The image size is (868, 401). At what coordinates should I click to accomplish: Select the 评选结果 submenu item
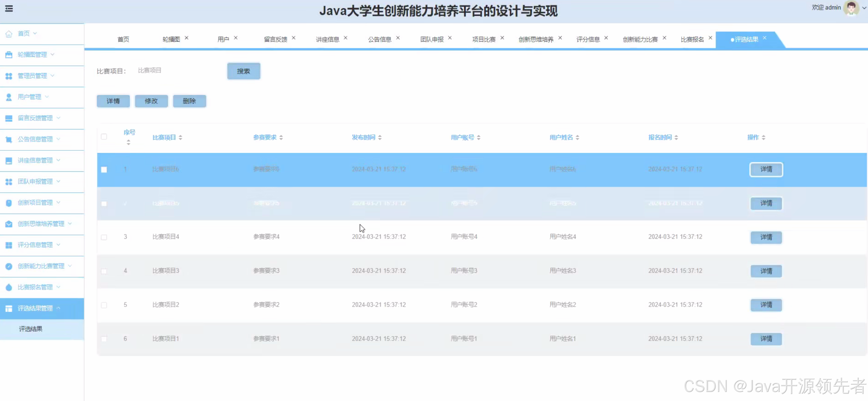tap(31, 329)
